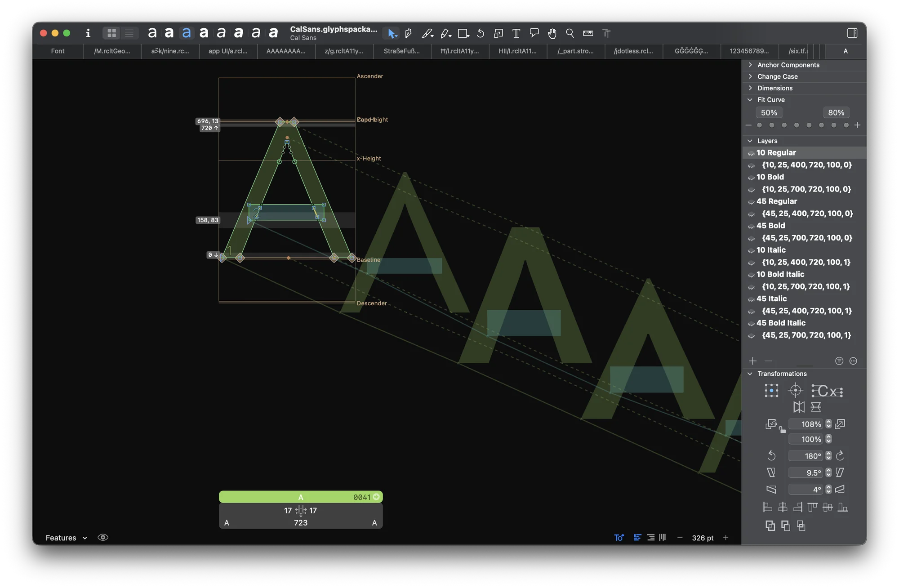This screenshot has height=588, width=899.
Task: Toggle visibility of 10 Italic layer
Action: (751, 250)
